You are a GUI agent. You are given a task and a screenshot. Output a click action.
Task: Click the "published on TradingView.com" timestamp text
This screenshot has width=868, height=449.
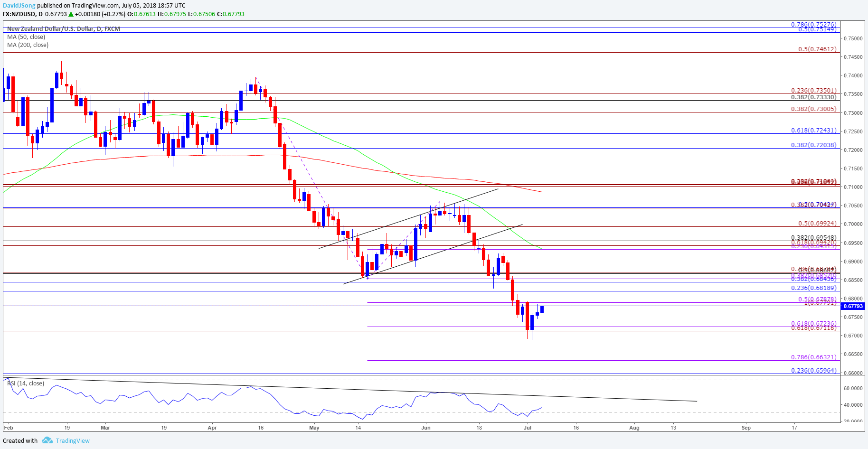(x=111, y=6)
